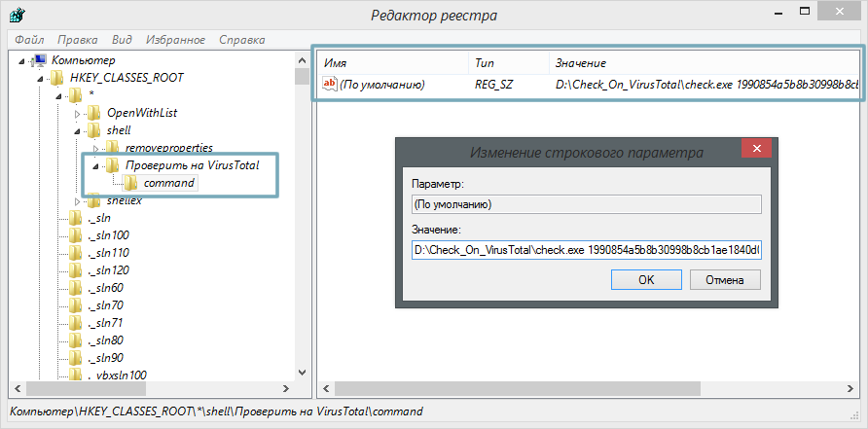Select the ._sln70 folder icon
868x429 pixels.
coord(75,305)
